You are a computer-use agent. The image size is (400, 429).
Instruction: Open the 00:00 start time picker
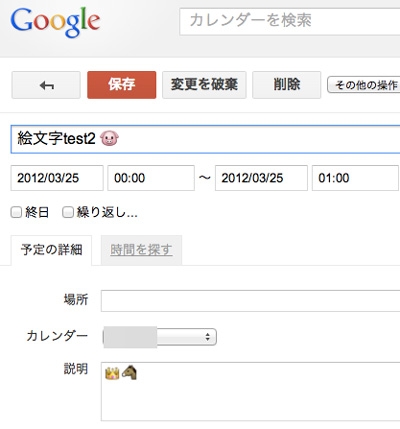tap(151, 178)
